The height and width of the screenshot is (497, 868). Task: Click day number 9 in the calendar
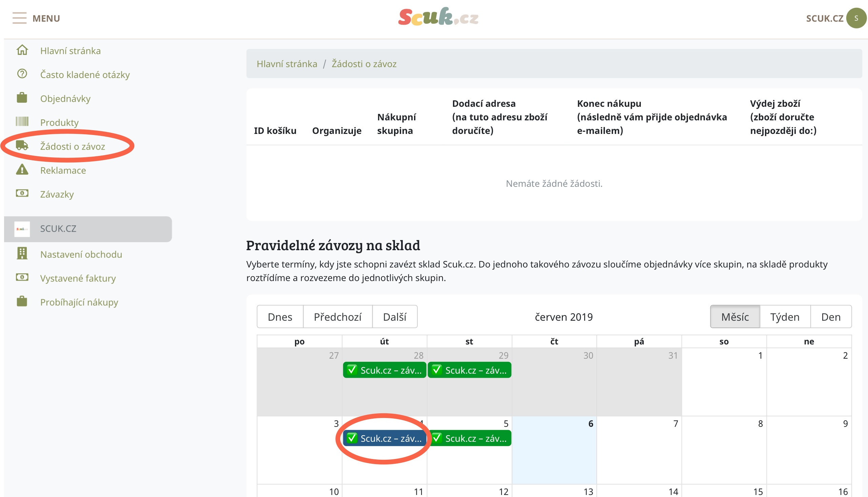pyautogui.click(x=846, y=424)
